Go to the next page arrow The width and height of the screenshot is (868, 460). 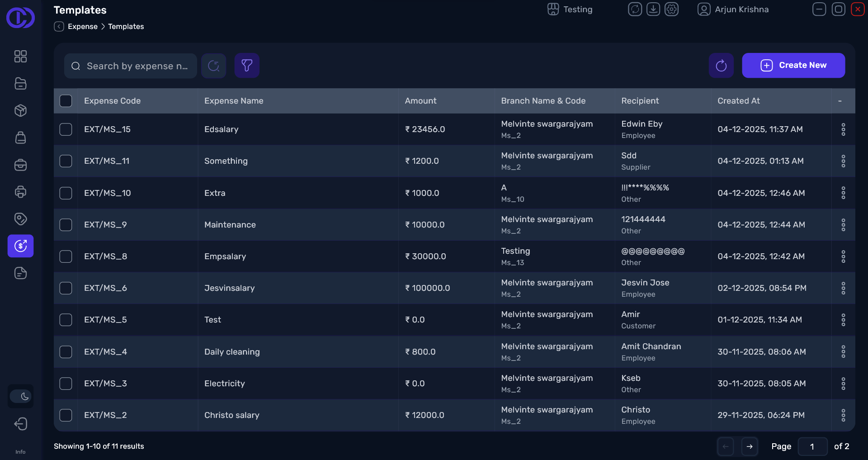click(750, 446)
